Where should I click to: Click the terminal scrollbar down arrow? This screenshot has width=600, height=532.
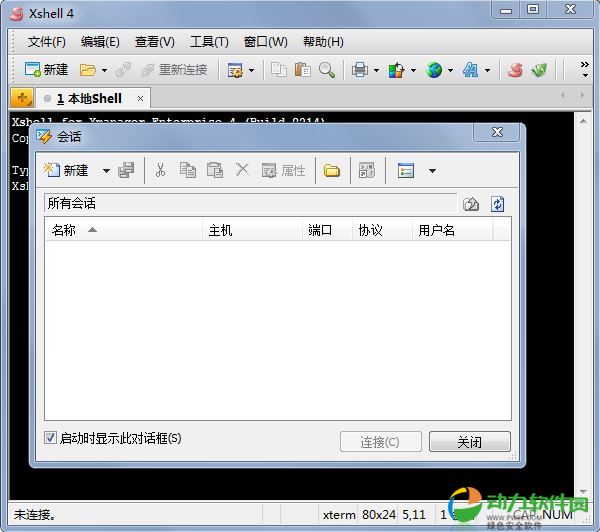[x=583, y=491]
